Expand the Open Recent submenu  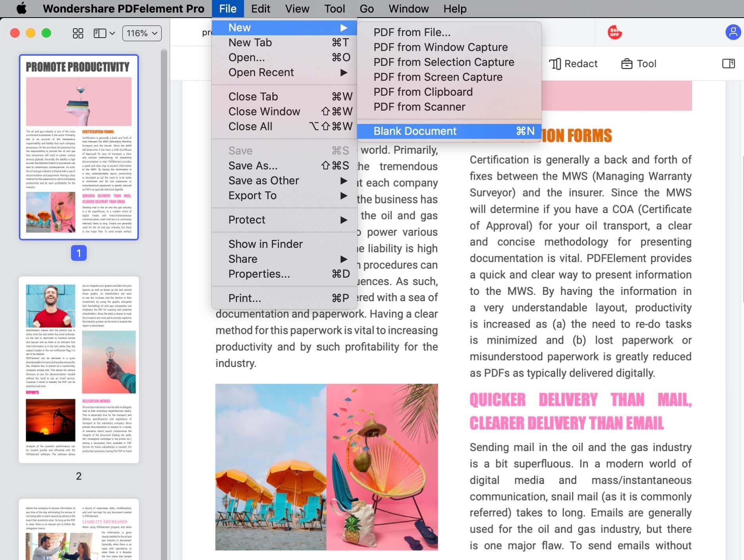tap(261, 72)
